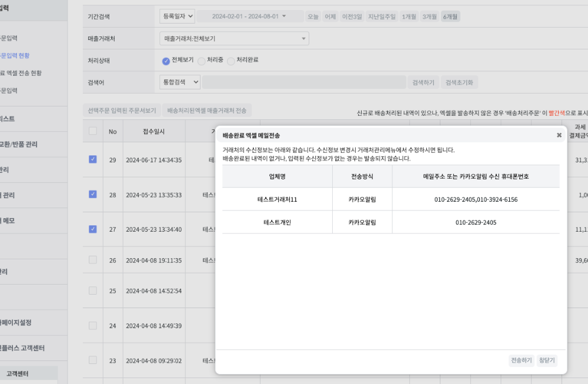
Task: Click phone numbers 010-2629-2405,010-3924-6156
Action: (x=476, y=199)
